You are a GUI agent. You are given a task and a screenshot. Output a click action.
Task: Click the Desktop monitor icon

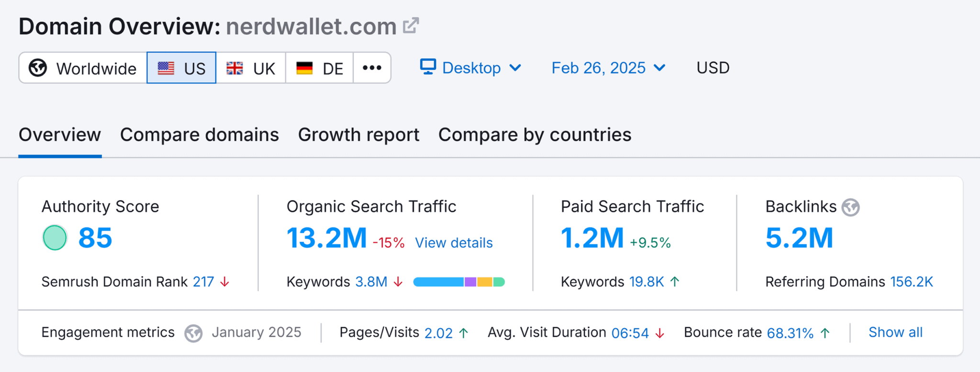(x=428, y=67)
